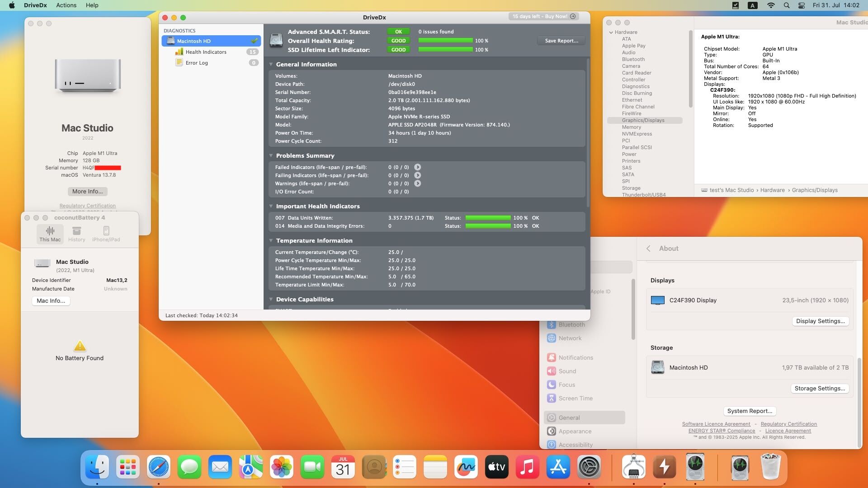Click arrow next to Warnings count
The image size is (868, 488).
click(417, 183)
